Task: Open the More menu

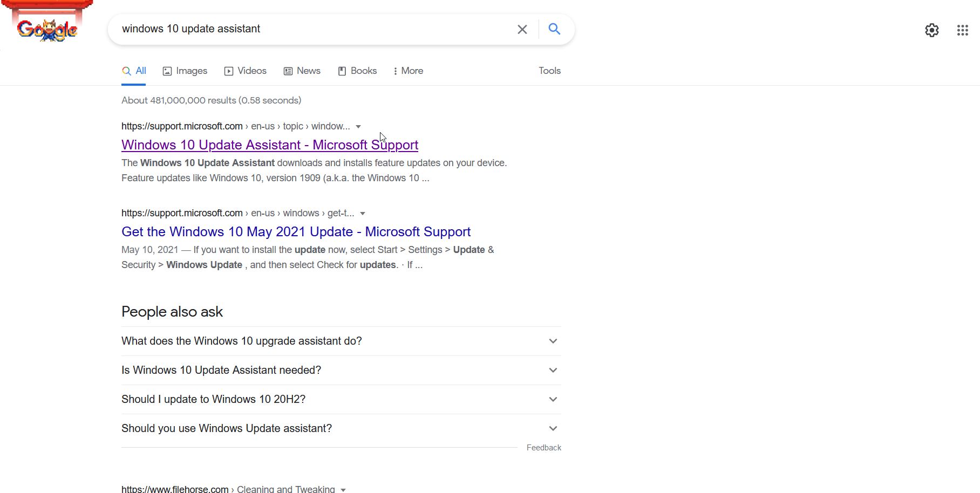Action: [409, 71]
